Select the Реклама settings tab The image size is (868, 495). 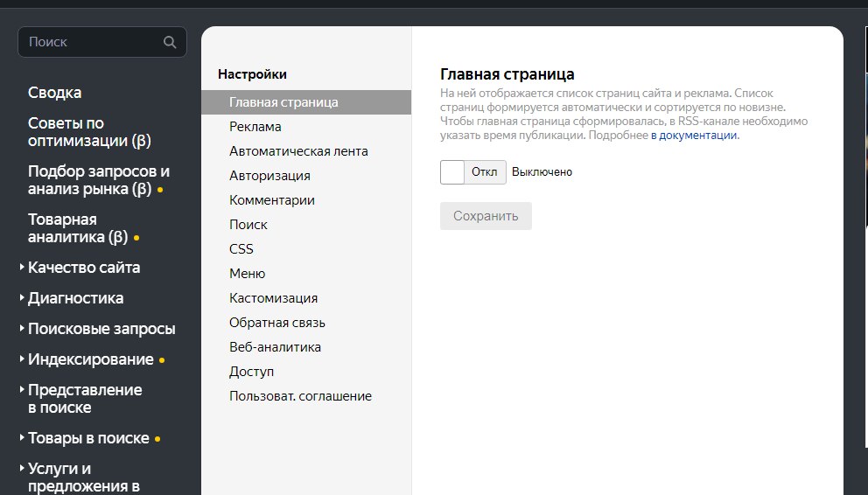(306, 127)
